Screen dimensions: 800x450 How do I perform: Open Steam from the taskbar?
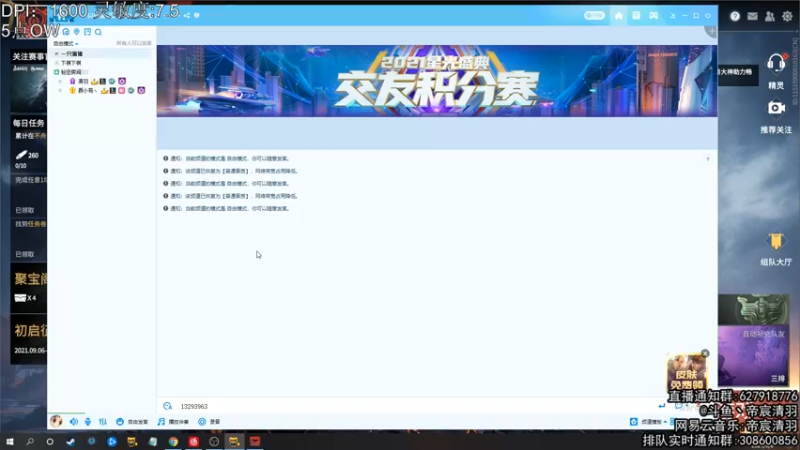(70, 441)
